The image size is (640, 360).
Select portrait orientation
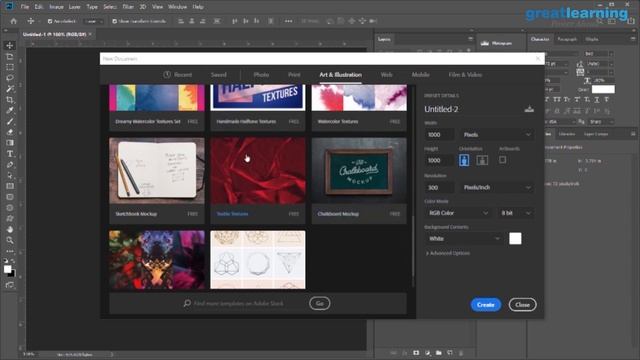click(464, 160)
